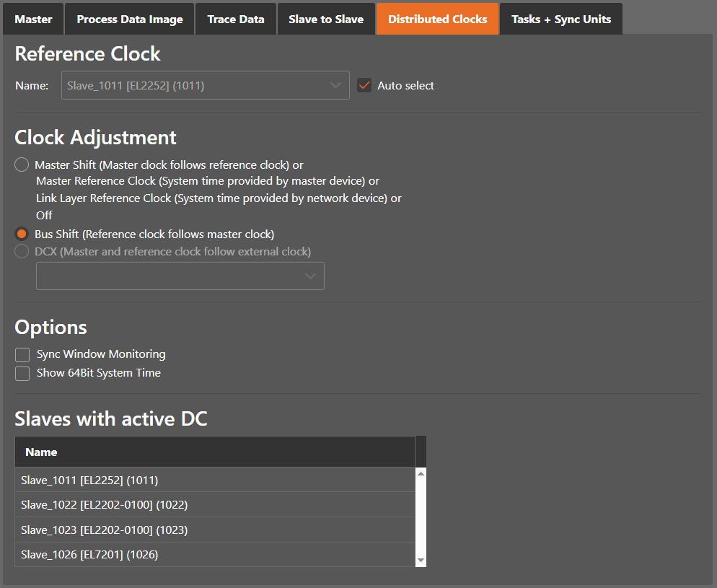Image resolution: width=717 pixels, height=588 pixels.
Task: Open the Tasks + Sync Units tab
Action: click(x=561, y=19)
